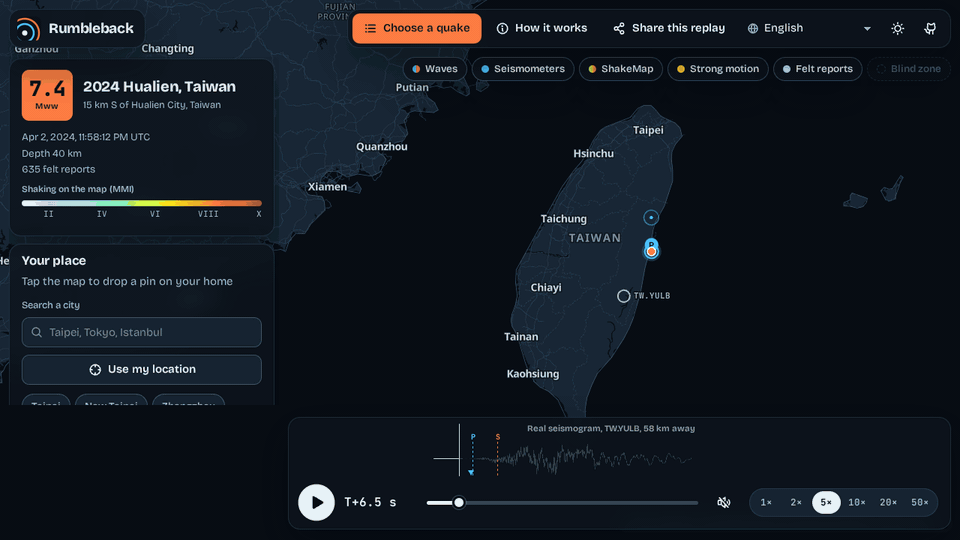Set playback speed to 20×
Viewport: 960px width, 540px height.
tap(888, 503)
